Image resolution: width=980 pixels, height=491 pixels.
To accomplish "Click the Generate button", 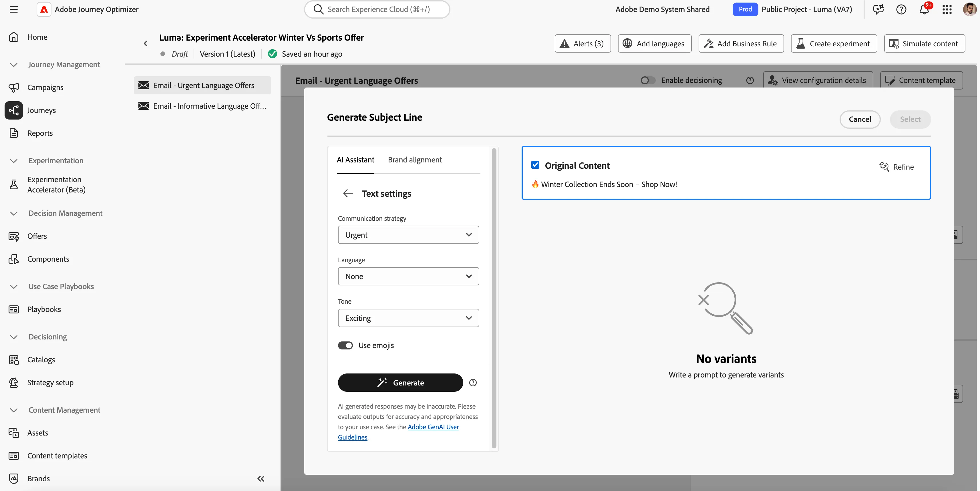I will pyautogui.click(x=400, y=383).
